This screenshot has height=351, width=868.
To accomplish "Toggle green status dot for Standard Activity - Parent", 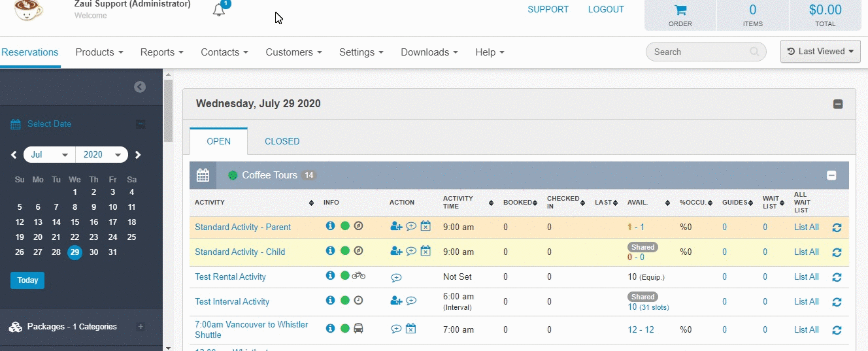I will (x=345, y=226).
